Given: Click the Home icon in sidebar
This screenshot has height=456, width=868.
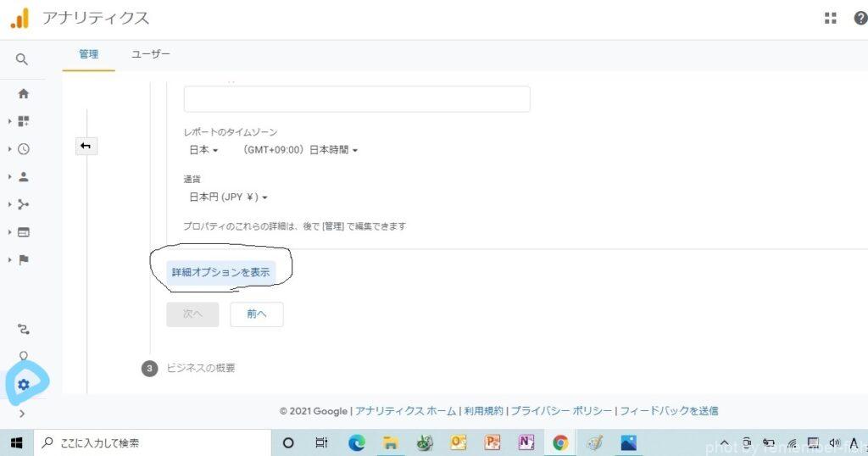Looking at the screenshot, I should [x=23, y=94].
